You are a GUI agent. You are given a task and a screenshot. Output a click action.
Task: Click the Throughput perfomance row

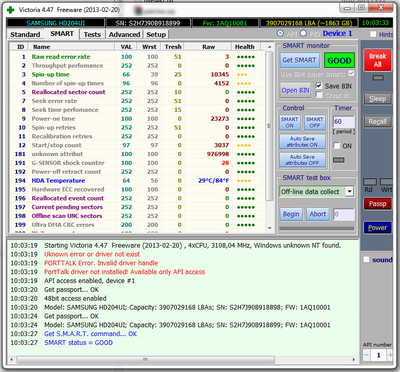(x=137, y=66)
